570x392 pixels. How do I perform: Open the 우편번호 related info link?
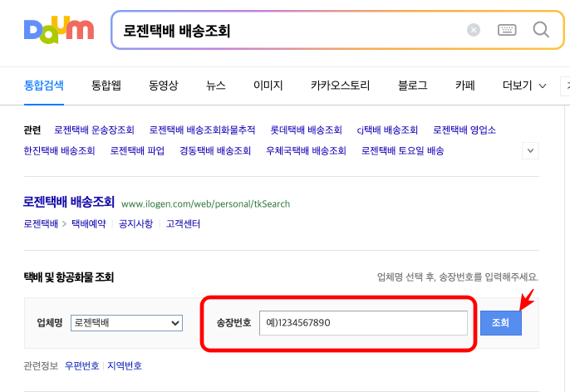(x=81, y=366)
